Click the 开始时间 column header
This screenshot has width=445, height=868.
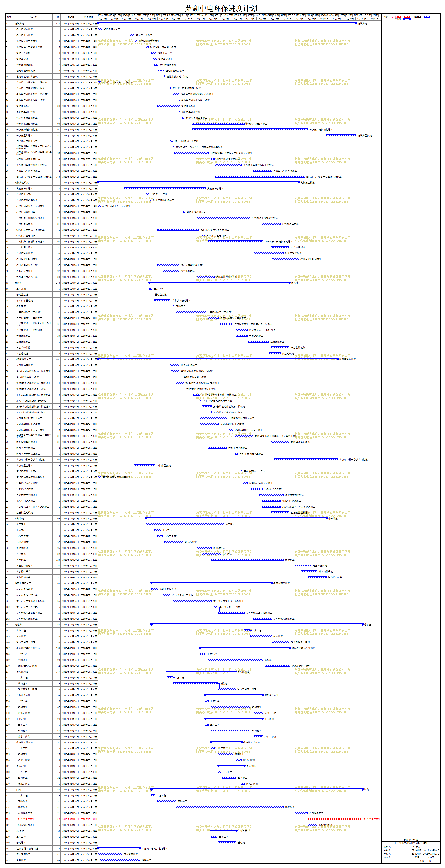70,17
